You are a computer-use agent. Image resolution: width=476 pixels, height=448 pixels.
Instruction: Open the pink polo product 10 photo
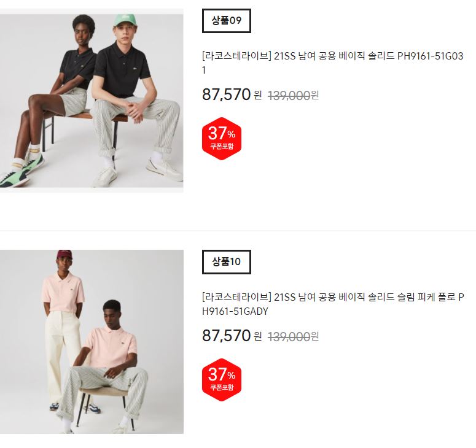click(x=92, y=342)
